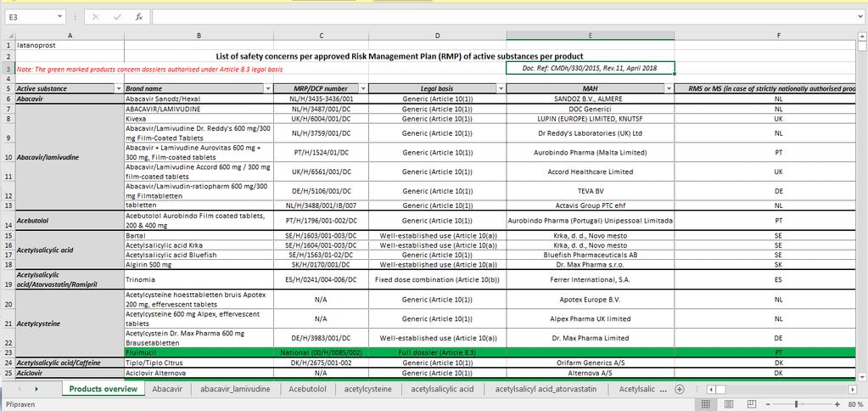
Task: Click the zoom slider handle
Action: pos(796,404)
